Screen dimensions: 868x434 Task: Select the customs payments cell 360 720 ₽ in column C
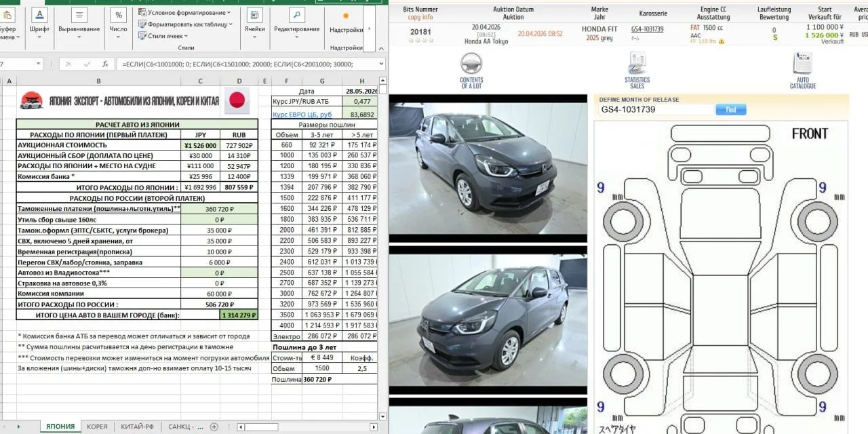coord(220,209)
